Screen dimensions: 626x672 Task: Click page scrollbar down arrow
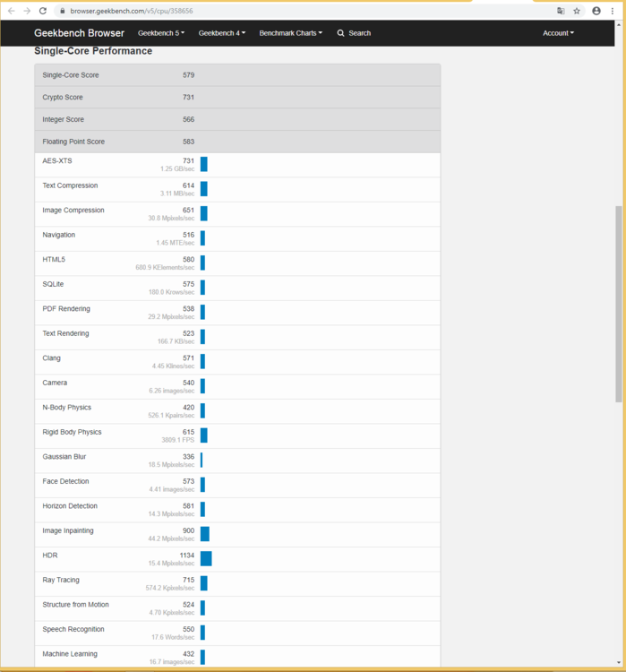click(618, 662)
